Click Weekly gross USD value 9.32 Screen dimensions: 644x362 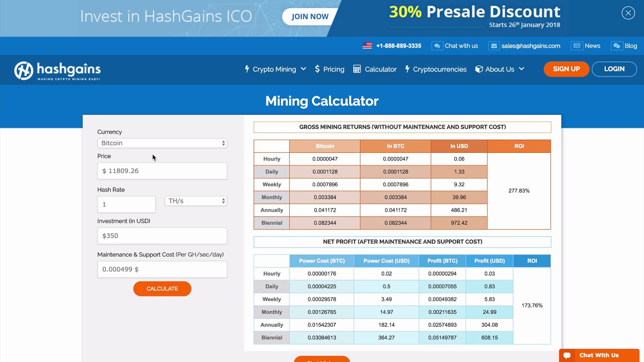[459, 185]
